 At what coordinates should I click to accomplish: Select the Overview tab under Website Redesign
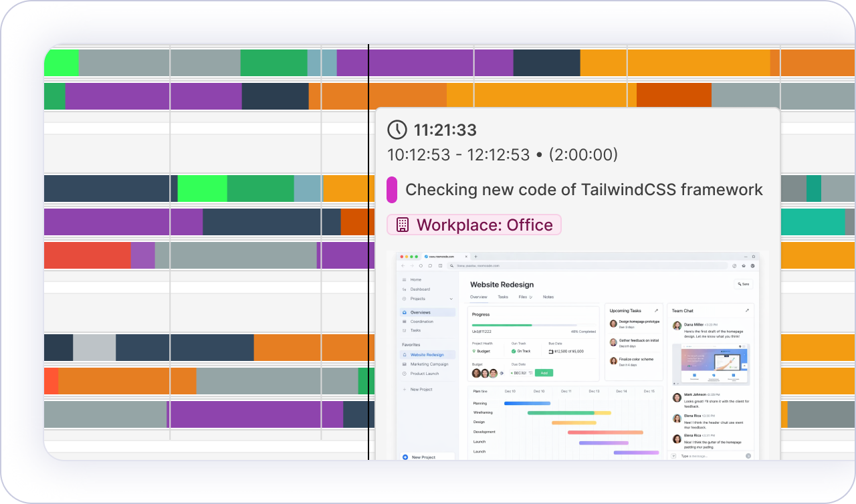pos(479,297)
